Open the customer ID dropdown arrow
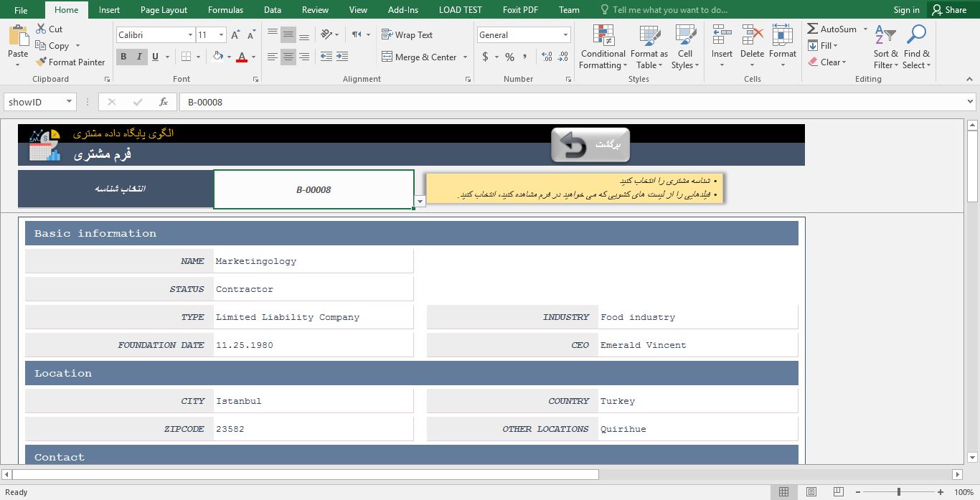 pyautogui.click(x=420, y=202)
